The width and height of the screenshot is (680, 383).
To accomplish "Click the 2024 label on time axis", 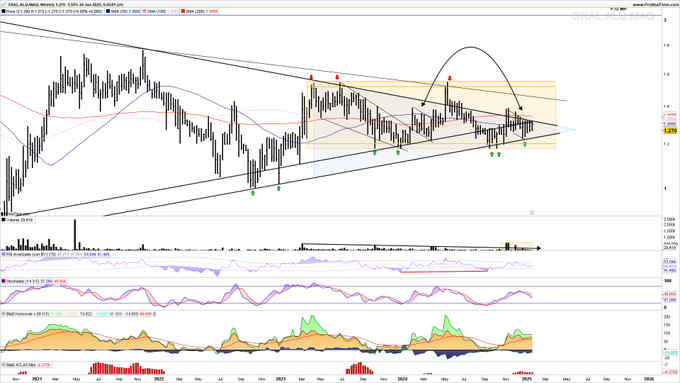I will point(403,379).
